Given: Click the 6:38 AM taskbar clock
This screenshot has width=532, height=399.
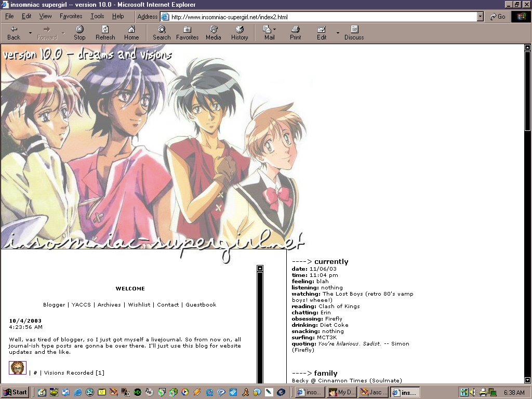Looking at the screenshot, I should point(514,393).
